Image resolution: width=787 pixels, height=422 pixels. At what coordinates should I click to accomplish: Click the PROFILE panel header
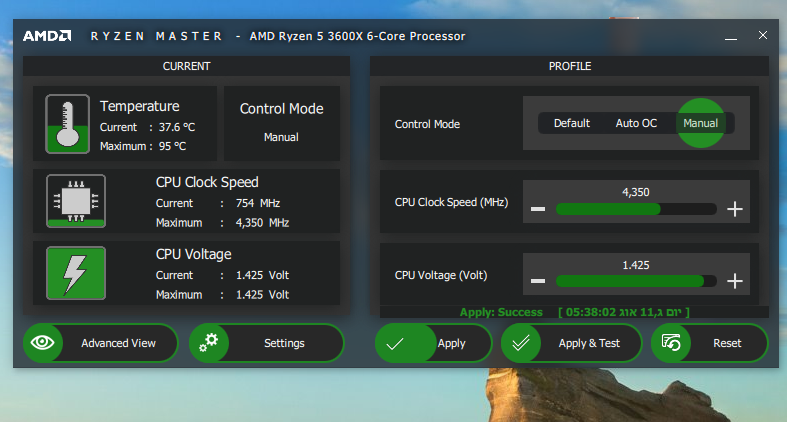(x=570, y=66)
